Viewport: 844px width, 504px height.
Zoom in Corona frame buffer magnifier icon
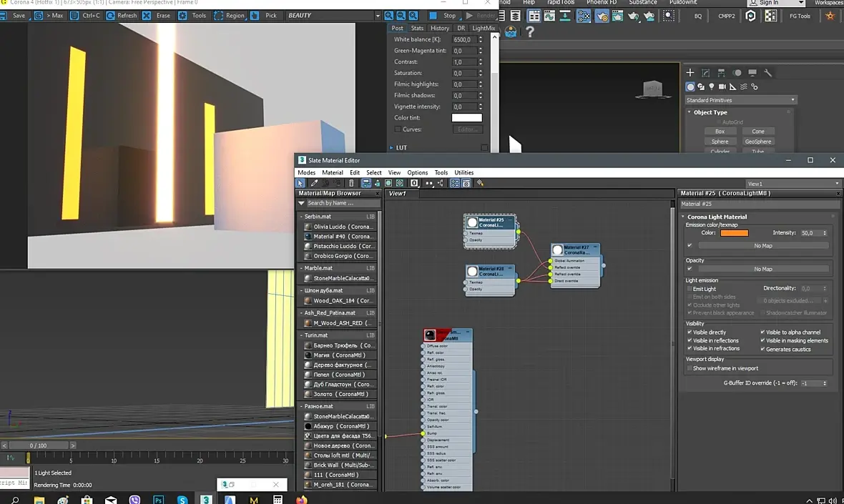[x=388, y=16]
